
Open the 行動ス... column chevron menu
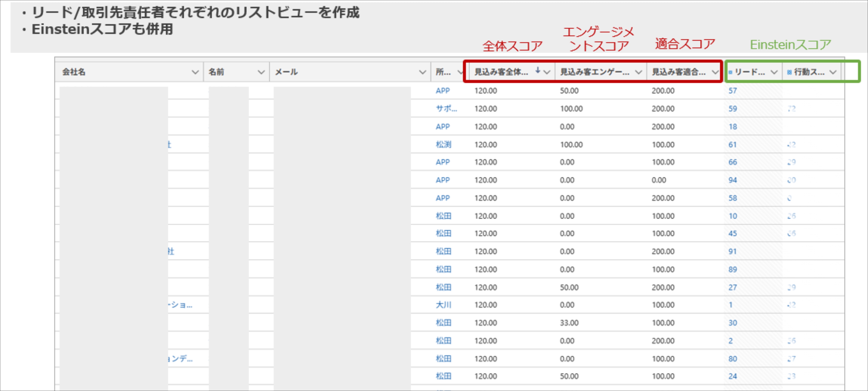click(833, 72)
